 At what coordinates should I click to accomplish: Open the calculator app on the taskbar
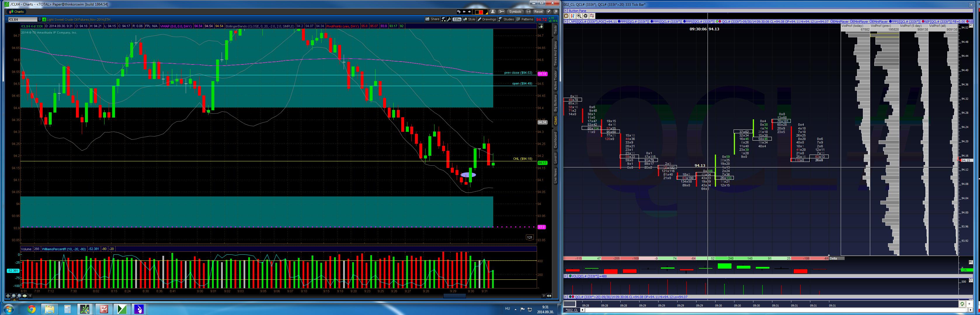click(67, 309)
